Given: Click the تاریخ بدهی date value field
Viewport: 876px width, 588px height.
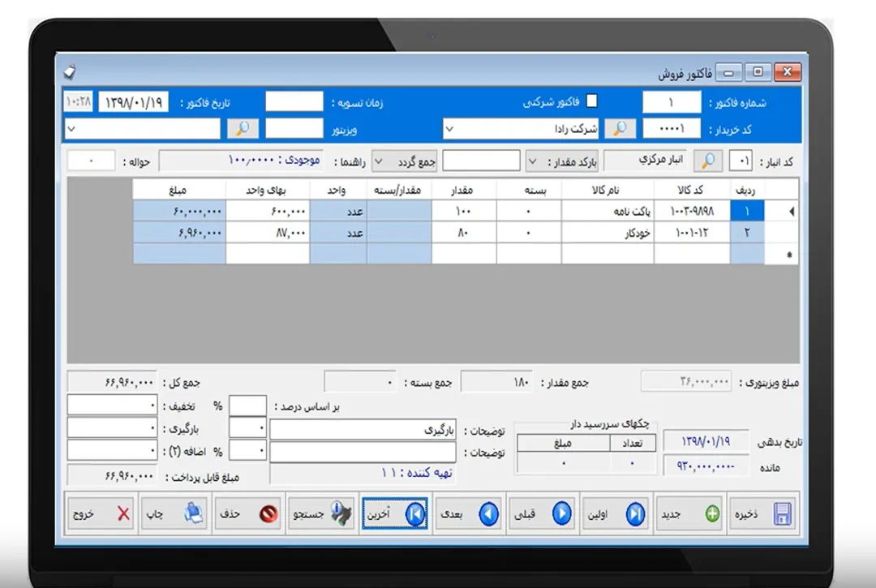Looking at the screenshot, I should pyautogui.click(x=705, y=441).
